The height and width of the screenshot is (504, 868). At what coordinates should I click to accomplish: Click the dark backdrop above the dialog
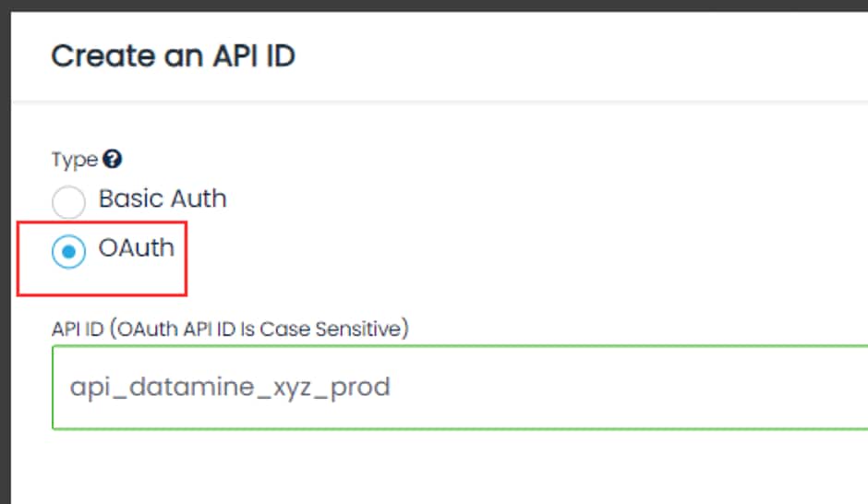[x=434, y=6]
